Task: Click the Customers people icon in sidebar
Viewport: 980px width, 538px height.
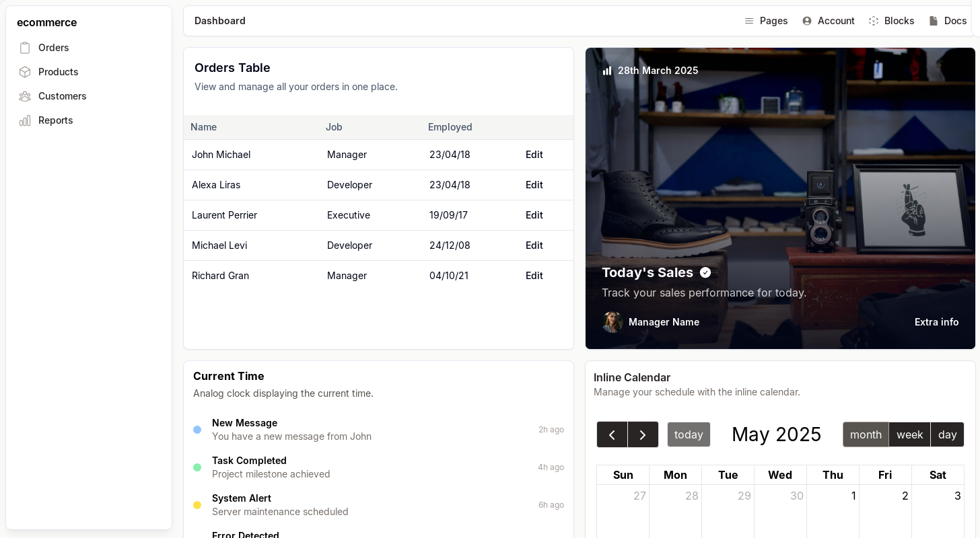Action: pos(25,96)
